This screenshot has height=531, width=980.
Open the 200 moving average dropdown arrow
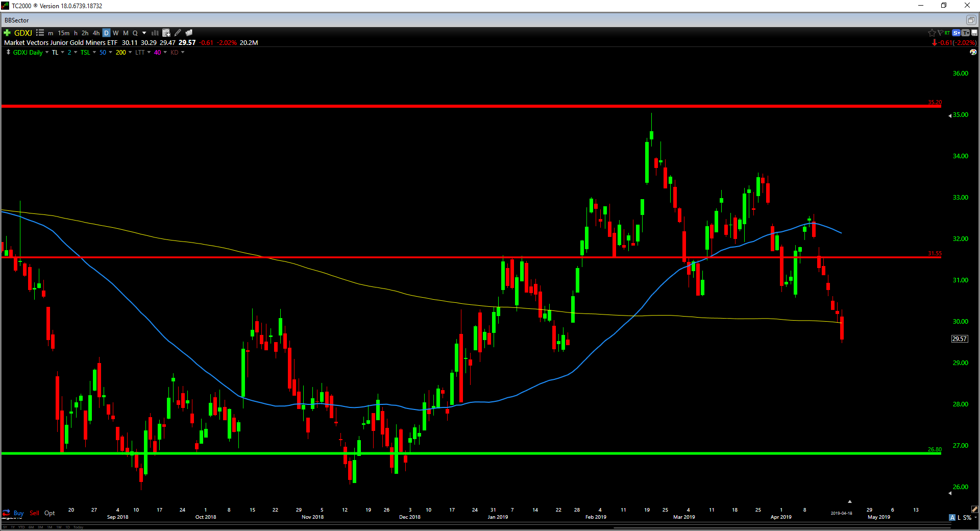pos(130,52)
